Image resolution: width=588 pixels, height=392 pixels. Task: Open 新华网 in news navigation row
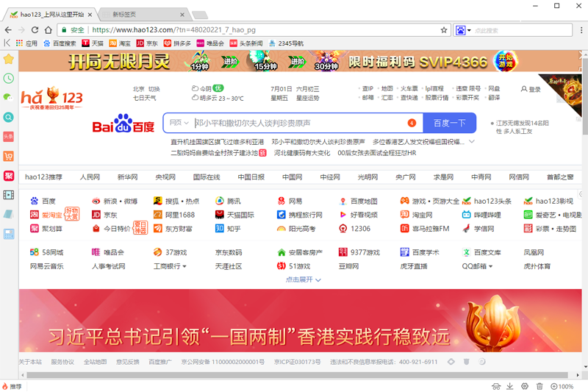tap(127, 177)
